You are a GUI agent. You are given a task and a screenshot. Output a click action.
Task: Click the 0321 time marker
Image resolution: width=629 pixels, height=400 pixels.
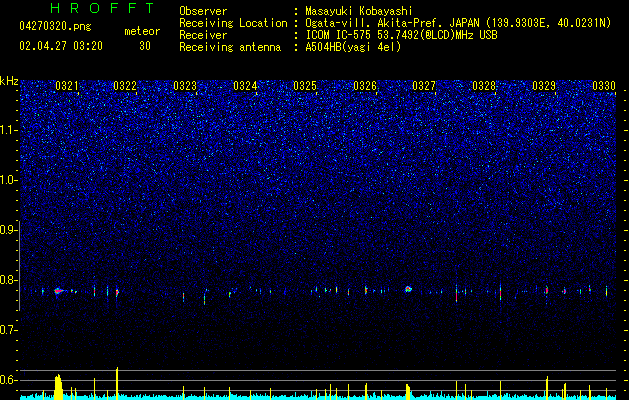(x=67, y=86)
